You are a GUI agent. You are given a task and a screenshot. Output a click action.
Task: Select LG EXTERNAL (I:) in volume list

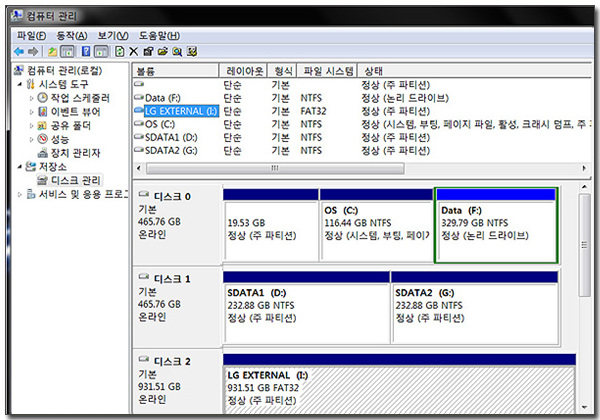[181, 111]
